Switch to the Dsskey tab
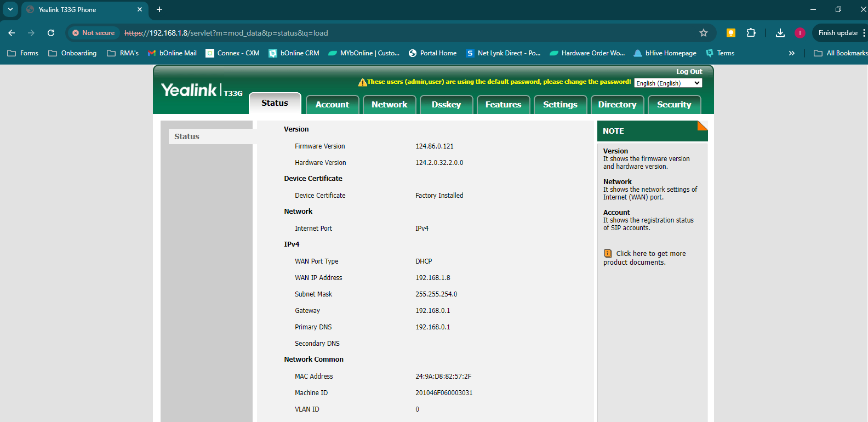This screenshot has width=868, height=422. pos(446,105)
